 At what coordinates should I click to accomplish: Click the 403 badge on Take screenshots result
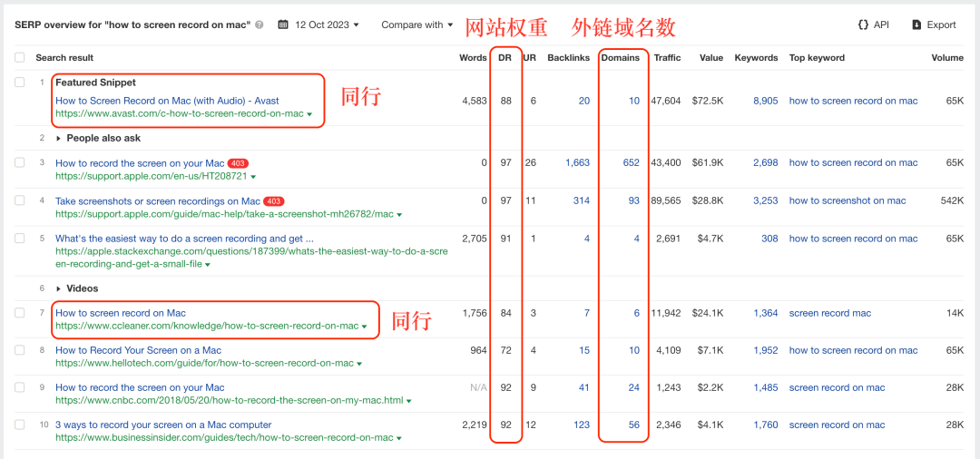tap(274, 201)
